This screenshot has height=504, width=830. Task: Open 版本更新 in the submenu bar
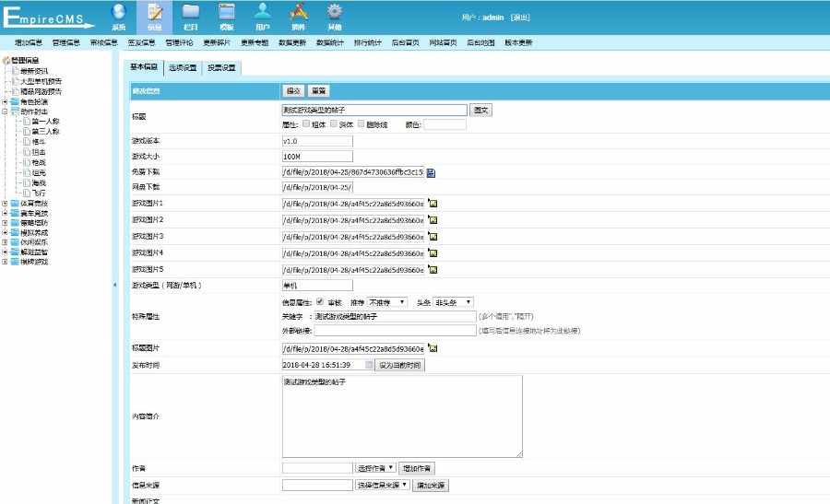pyautogui.click(x=518, y=42)
